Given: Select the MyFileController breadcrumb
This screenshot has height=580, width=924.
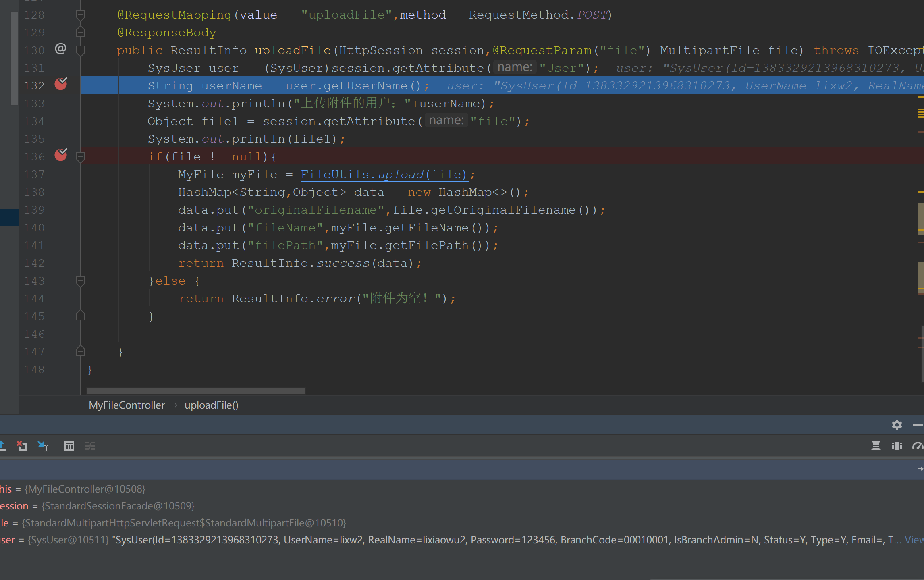Looking at the screenshot, I should (x=127, y=405).
